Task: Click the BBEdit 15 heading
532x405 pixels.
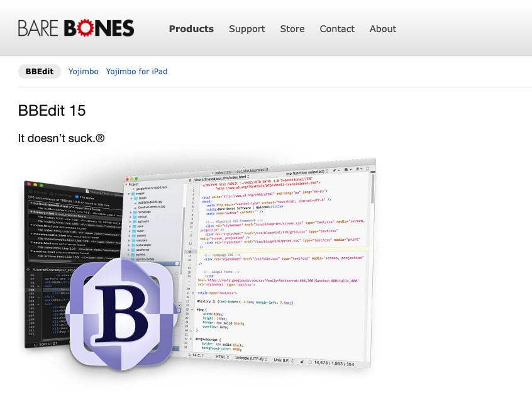Action: (x=52, y=111)
